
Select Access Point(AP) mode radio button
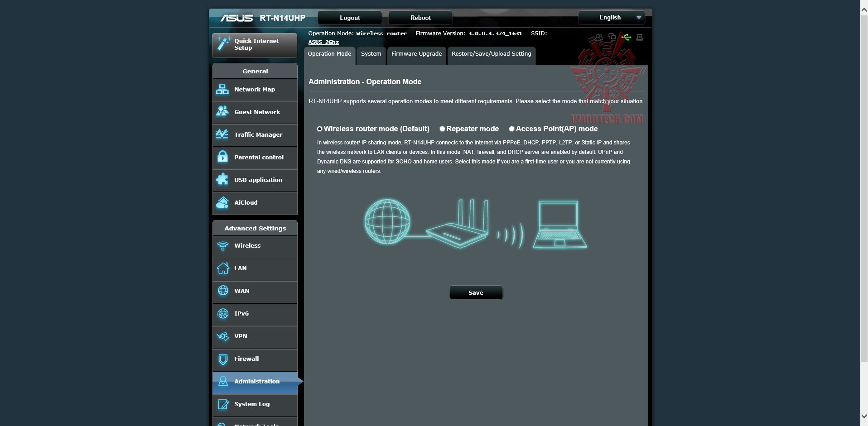pos(511,129)
